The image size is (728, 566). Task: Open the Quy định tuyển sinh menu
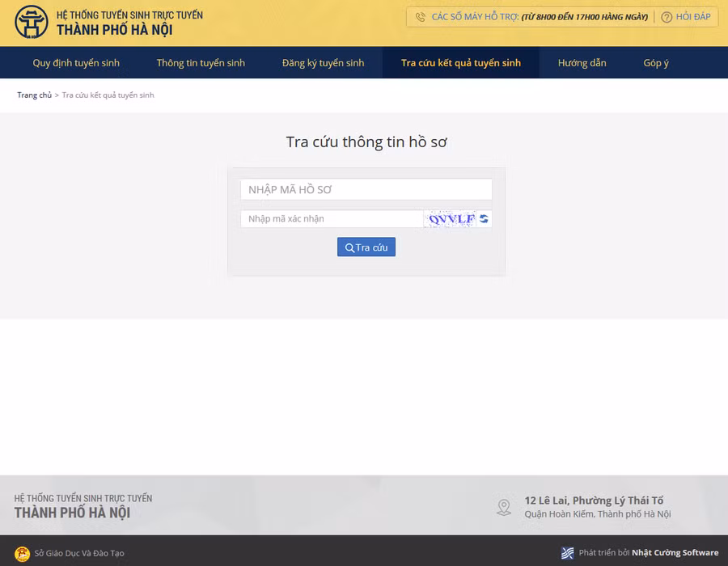click(x=76, y=63)
